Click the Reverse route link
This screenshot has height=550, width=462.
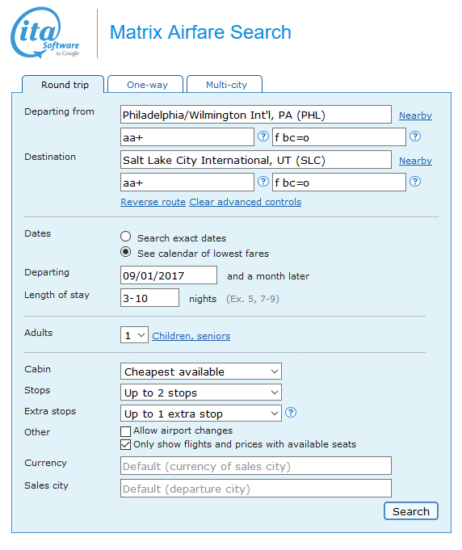click(x=153, y=202)
